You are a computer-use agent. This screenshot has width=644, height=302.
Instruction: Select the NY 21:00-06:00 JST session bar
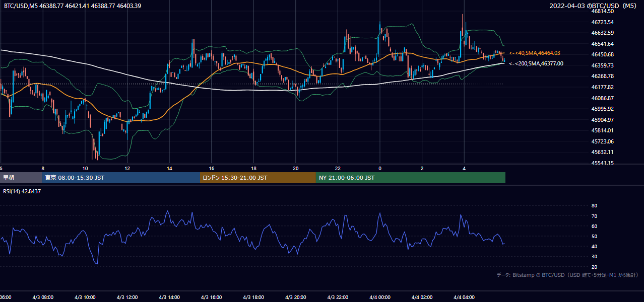coord(411,178)
